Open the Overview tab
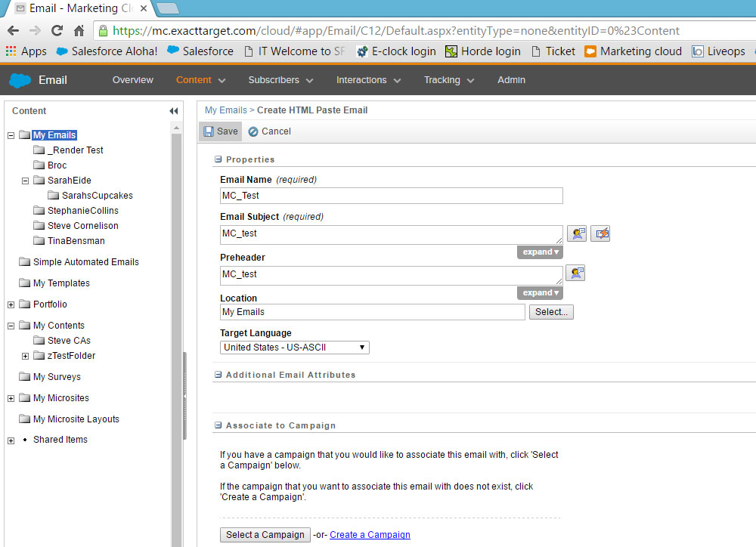 coord(132,80)
